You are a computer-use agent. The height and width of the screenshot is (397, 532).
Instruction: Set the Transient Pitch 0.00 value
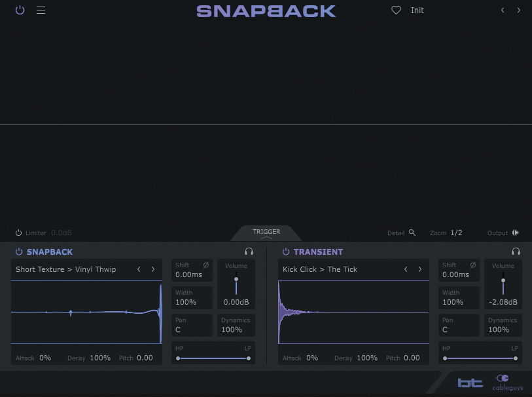412,358
